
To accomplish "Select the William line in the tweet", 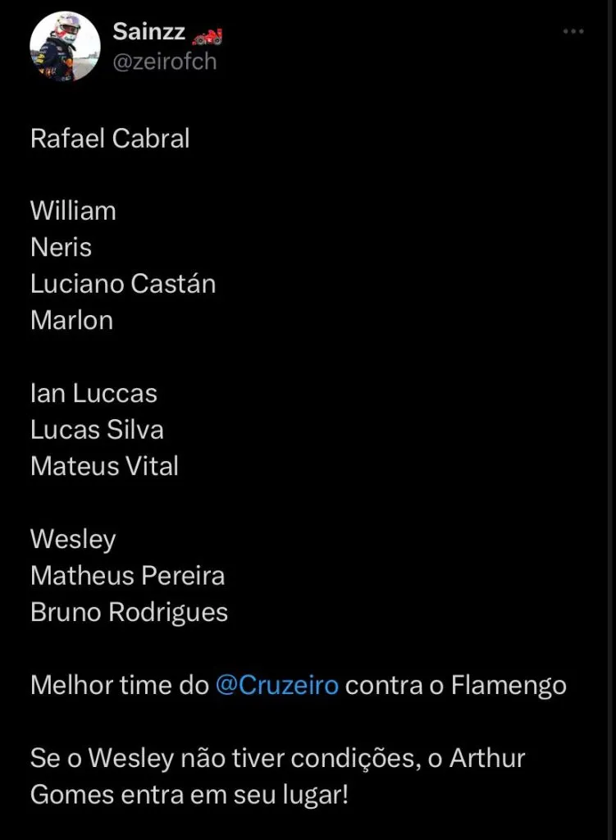I will click(73, 211).
